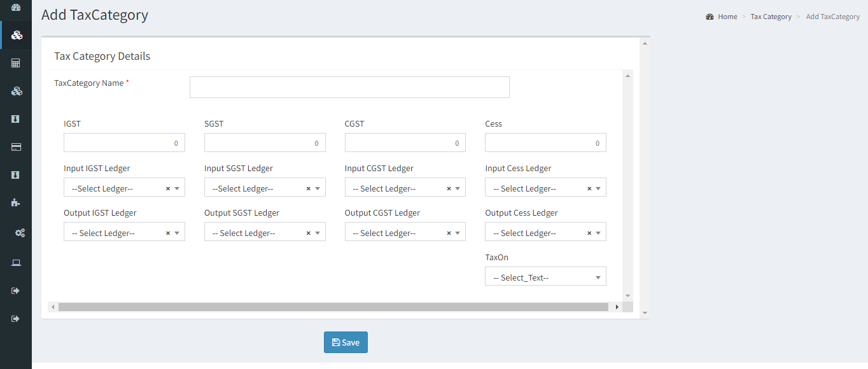The image size is (868, 369).
Task: Clear the Output Cess Ledger selection
Action: click(589, 233)
